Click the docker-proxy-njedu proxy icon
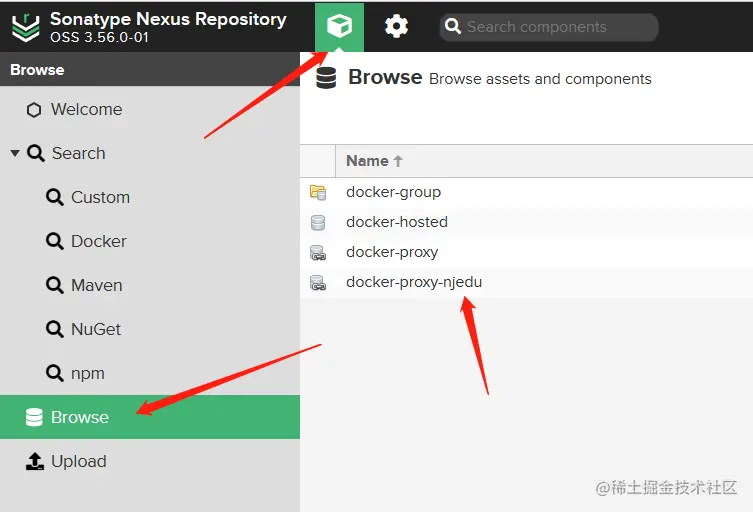 pyautogui.click(x=318, y=282)
